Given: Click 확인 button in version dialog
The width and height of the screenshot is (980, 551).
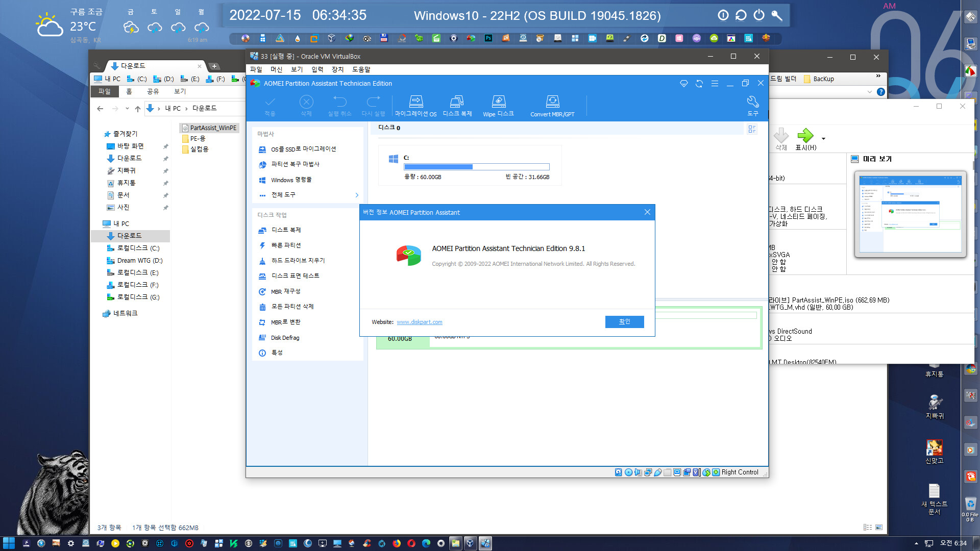Looking at the screenshot, I should (624, 321).
